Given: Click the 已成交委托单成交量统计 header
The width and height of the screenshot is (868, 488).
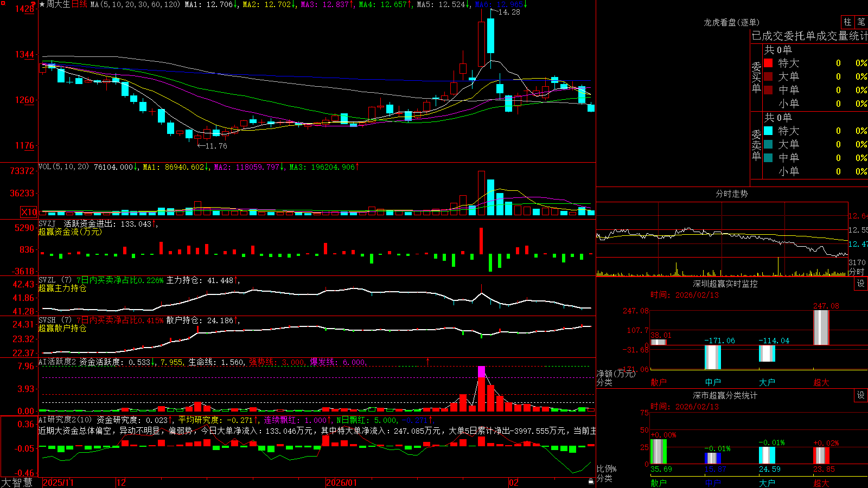Looking at the screenshot, I should 809,36.
